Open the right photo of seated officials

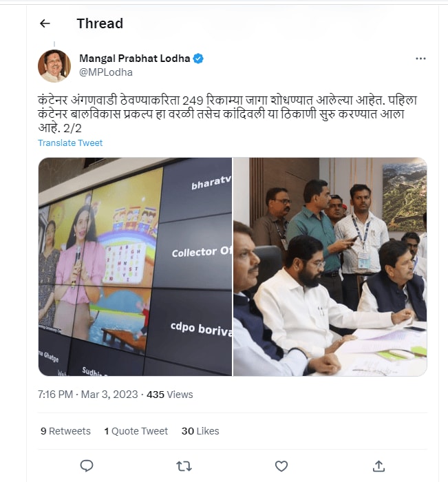point(330,266)
